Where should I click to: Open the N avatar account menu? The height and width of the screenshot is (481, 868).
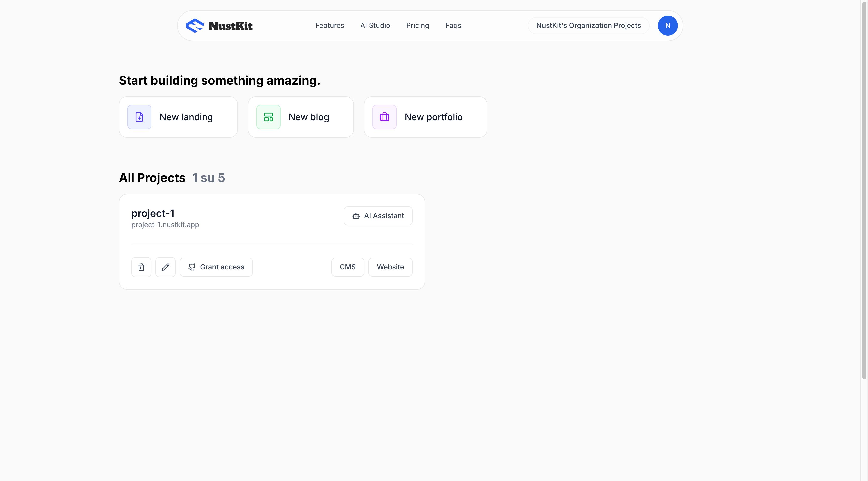click(x=668, y=25)
